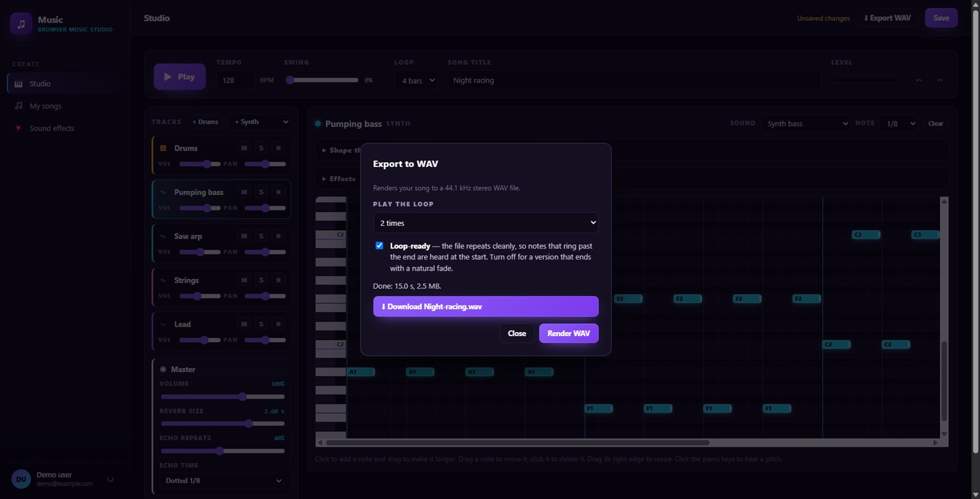This screenshot has height=499, width=980.
Task: Open My songs in the sidebar
Action: click(x=64, y=106)
